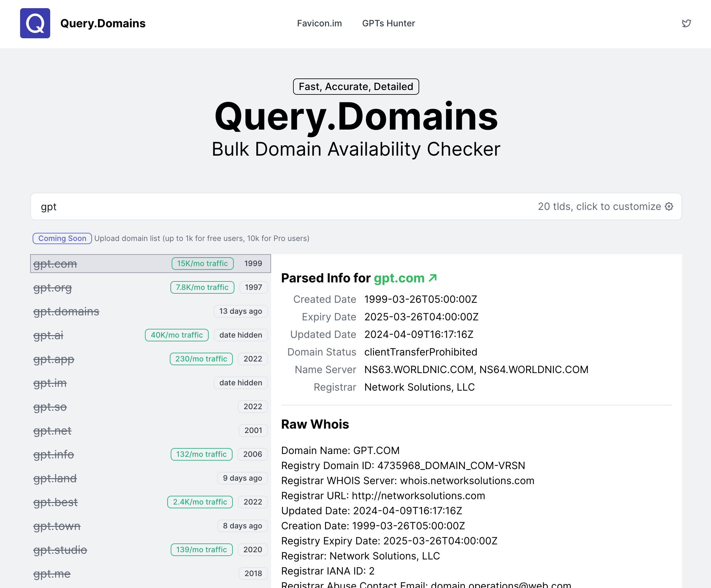Select the GPTs Hunter menu item
711x588 pixels.
tap(388, 24)
